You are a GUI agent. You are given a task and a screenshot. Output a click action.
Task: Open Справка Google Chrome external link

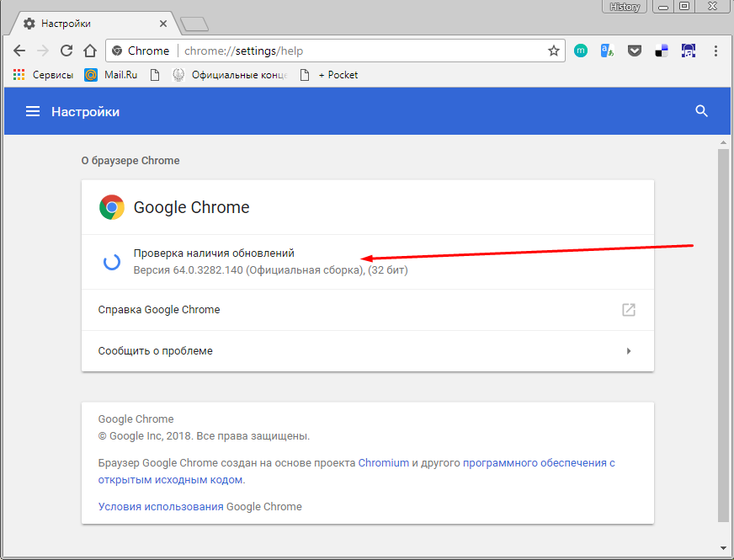pos(628,310)
